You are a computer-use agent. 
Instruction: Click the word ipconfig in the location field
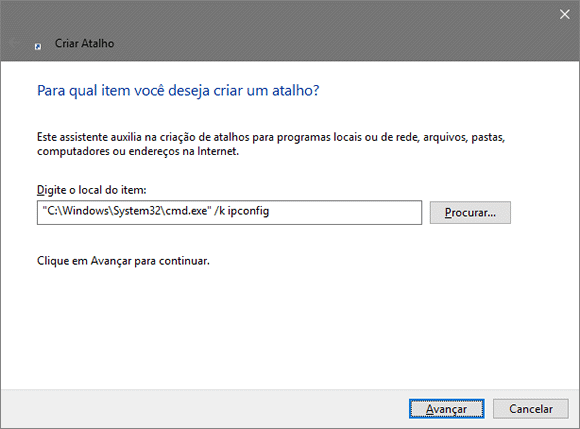[248, 211]
